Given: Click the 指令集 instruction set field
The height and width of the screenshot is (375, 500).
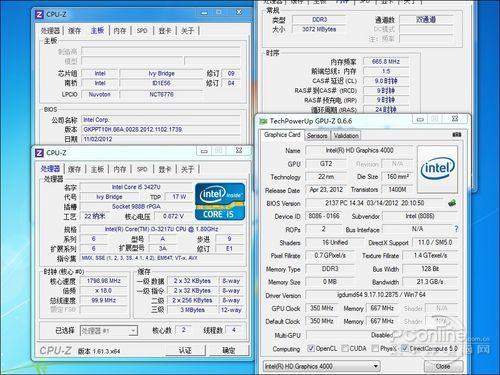Looking at the screenshot, I should click(x=161, y=258).
